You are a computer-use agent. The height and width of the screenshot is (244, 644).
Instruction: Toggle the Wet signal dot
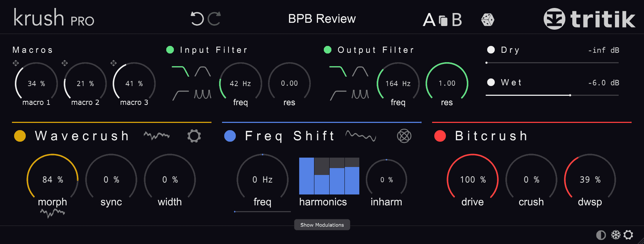(x=491, y=82)
